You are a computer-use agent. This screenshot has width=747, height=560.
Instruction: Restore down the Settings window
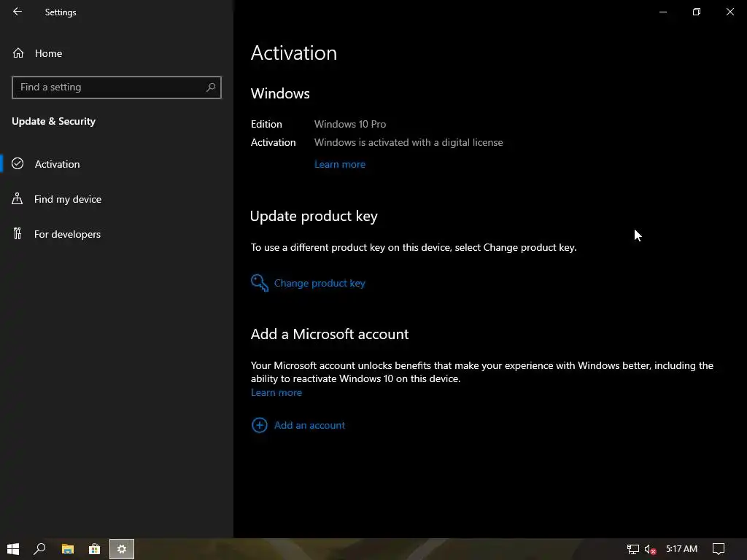pyautogui.click(x=697, y=12)
